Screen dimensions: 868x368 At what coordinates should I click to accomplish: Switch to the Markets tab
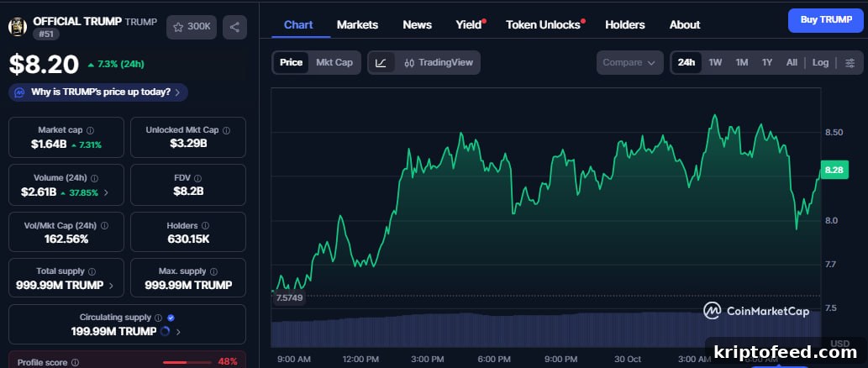pos(358,25)
